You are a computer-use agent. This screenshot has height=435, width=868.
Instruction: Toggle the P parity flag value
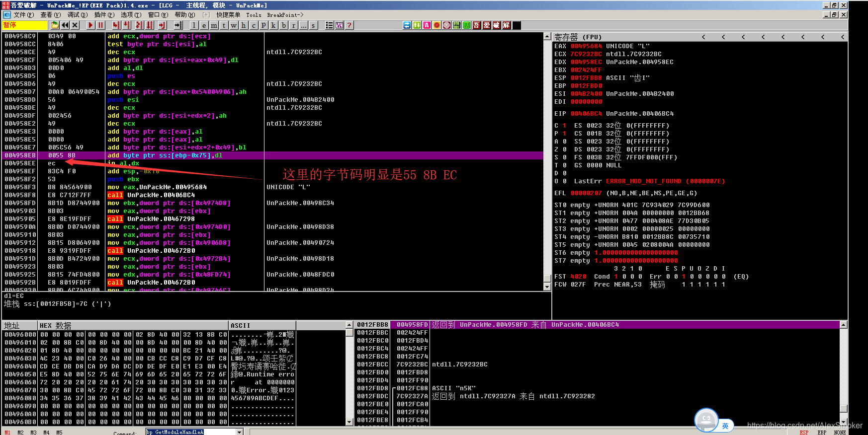(564, 134)
